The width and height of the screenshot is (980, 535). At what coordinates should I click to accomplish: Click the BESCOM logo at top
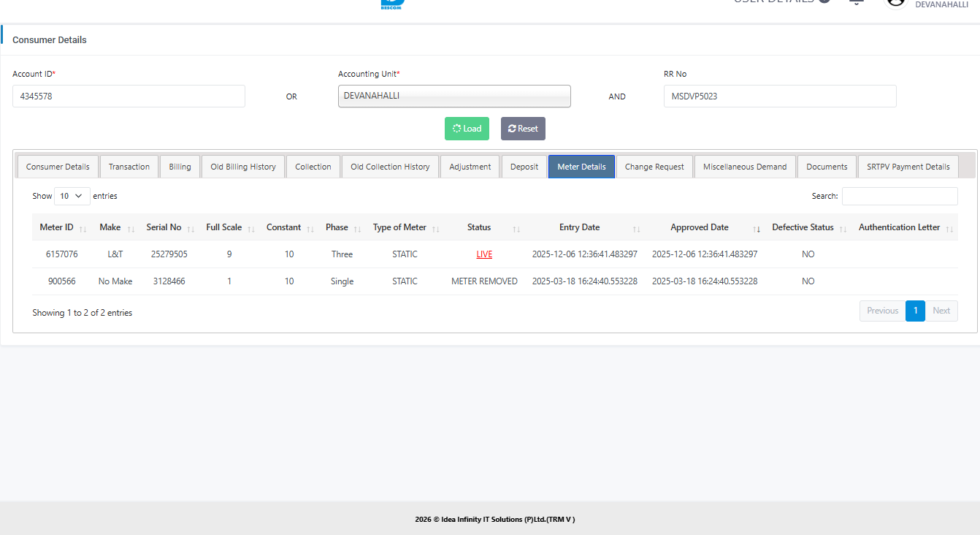pyautogui.click(x=392, y=4)
